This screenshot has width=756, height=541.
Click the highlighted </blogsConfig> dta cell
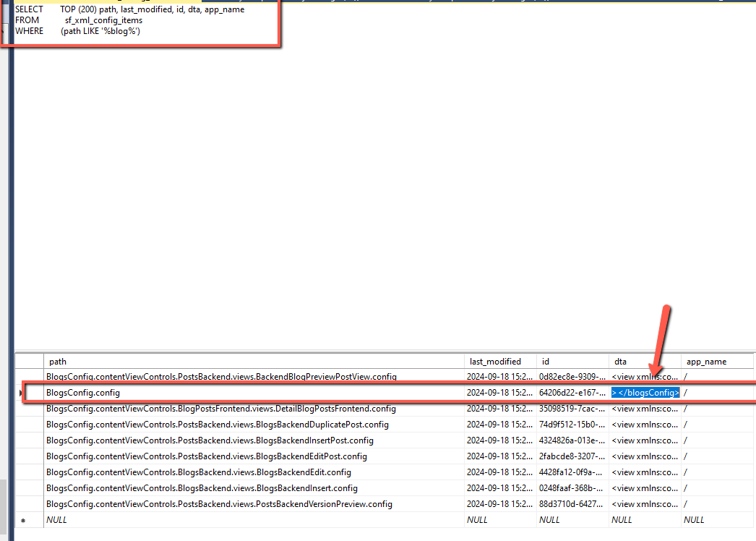click(x=645, y=393)
